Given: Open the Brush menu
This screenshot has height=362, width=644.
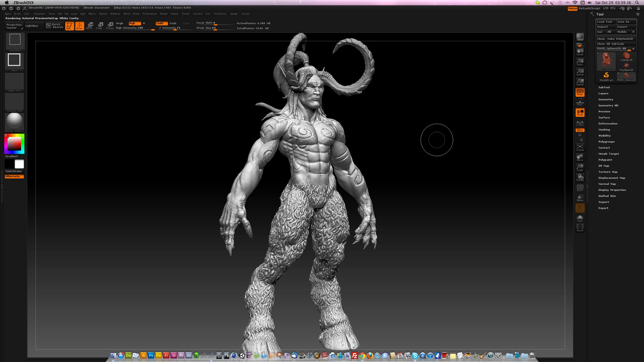Looking at the screenshot, I should (x=17, y=14).
